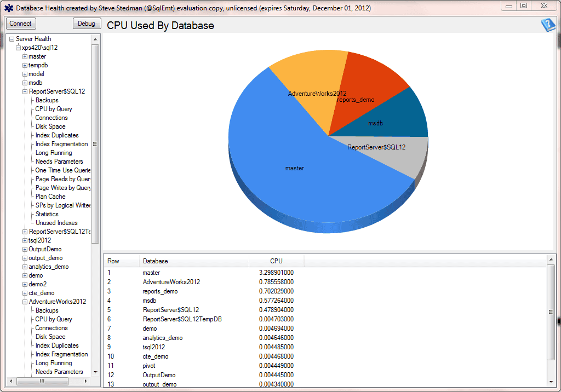This screenshot has height=392, width=561.
Task: Click the Debug button
Action: pos(87,24)
